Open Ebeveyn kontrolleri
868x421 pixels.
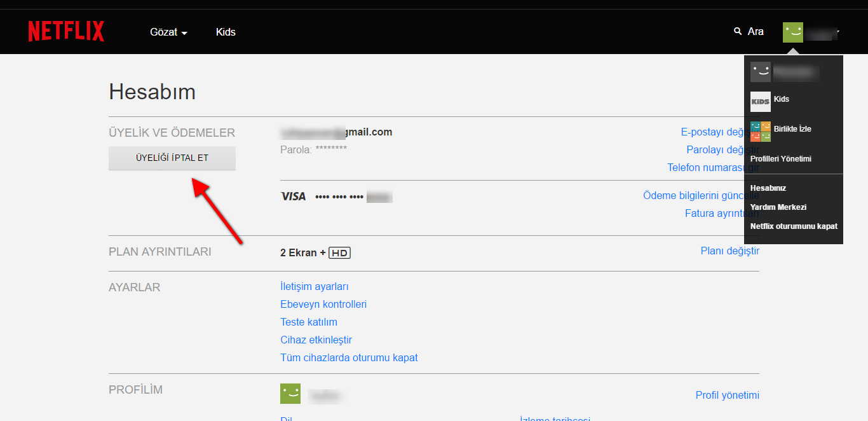pos(323,305)
